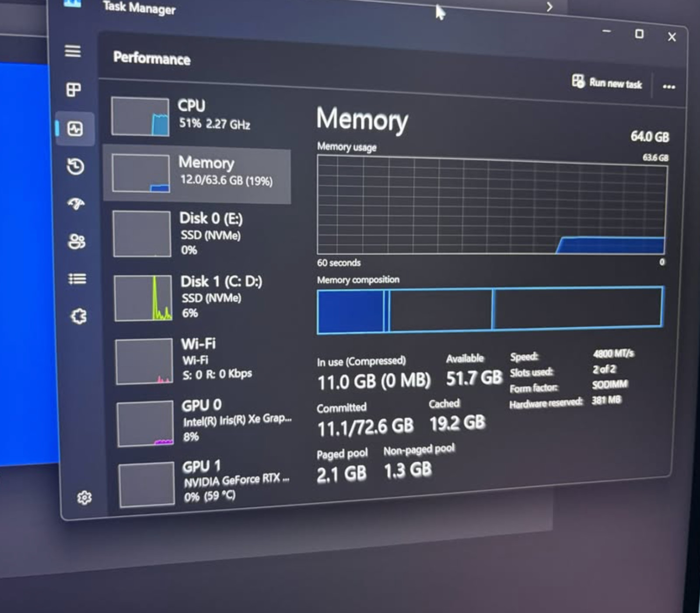
Task: Click the 381 MB hardware reserved value
Action: tap(606, 400)
